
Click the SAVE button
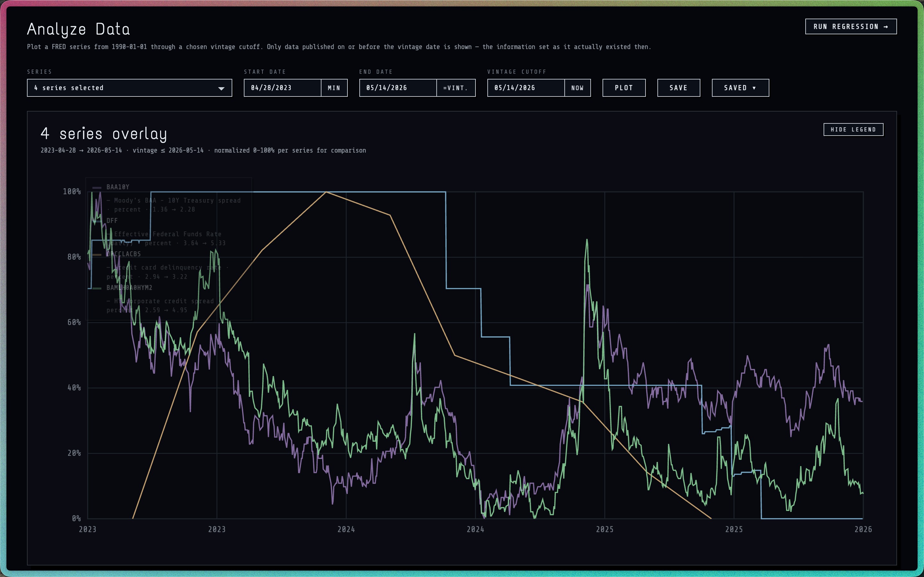tap(679, 88)
